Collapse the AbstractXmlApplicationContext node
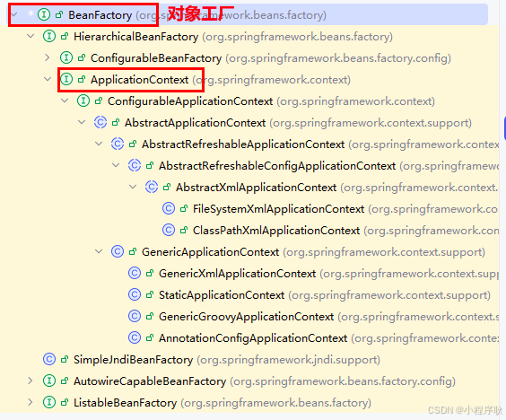The image size is (506, 420). coord(133,187)
